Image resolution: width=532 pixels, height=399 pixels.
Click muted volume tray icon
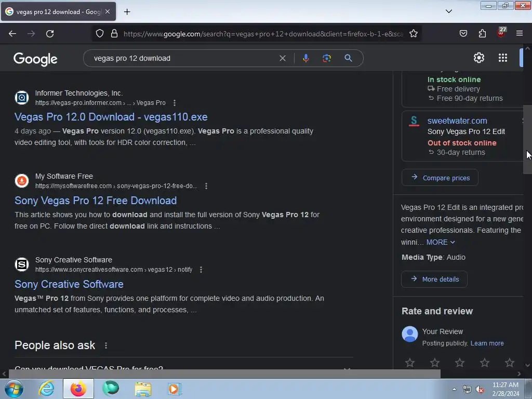[480, 389]
